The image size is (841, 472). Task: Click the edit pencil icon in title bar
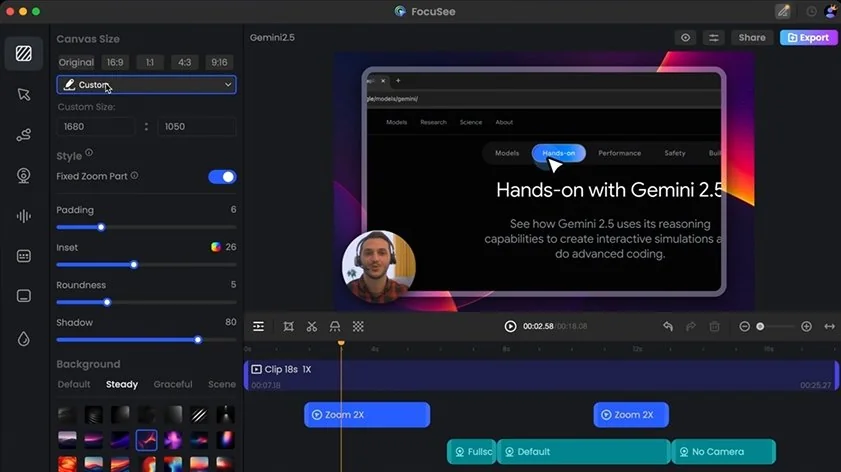(783, 11)
